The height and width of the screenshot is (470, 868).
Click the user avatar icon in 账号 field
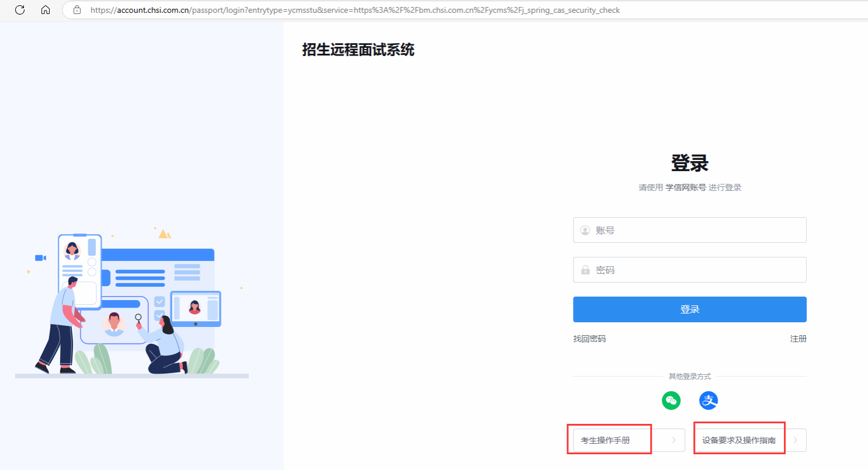click(585, 231)
